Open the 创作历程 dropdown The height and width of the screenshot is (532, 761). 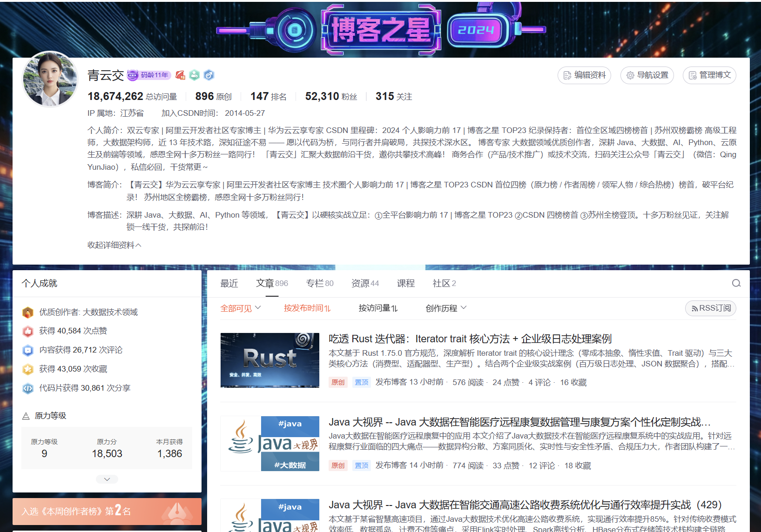[446, 308]
